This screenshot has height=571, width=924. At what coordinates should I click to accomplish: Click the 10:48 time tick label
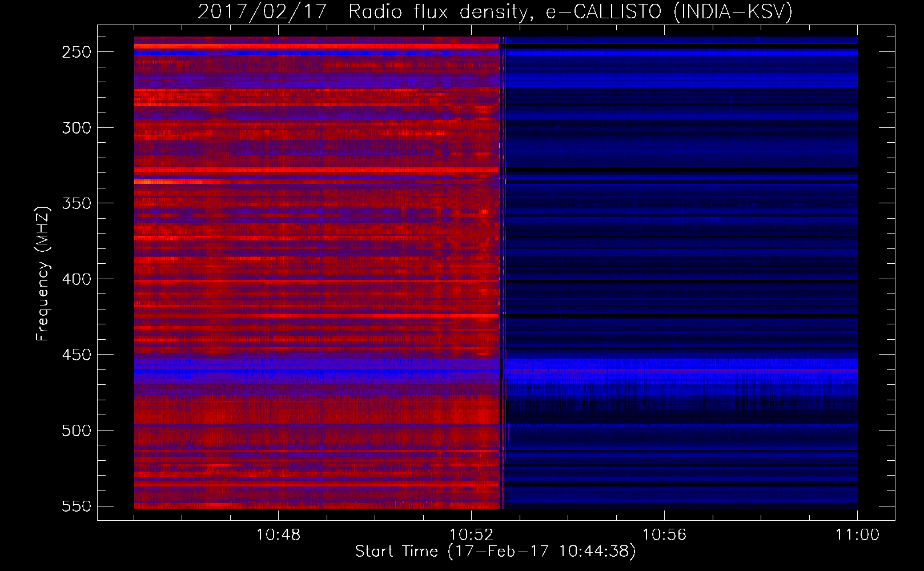[278, 535]
